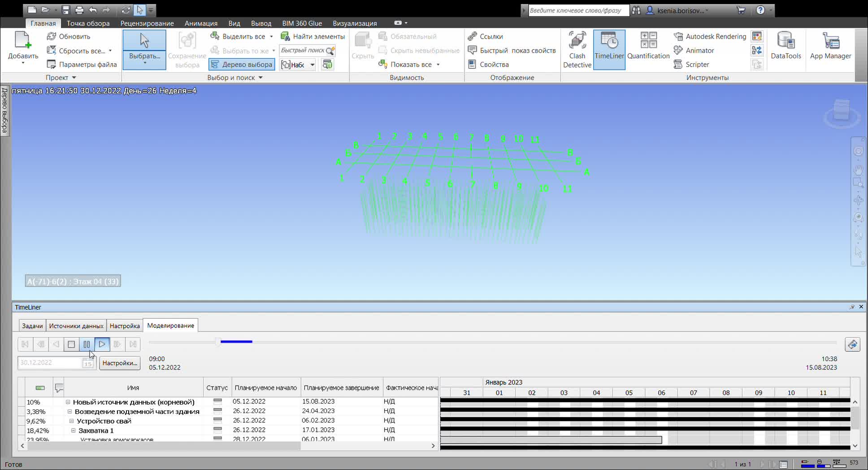Click the New file icon

[31, 9]
